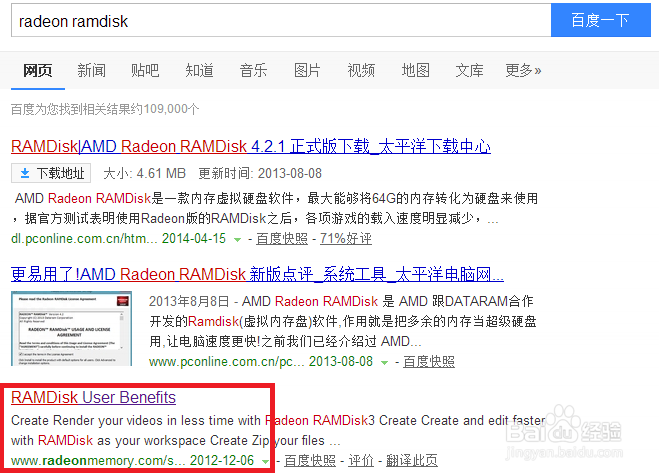Click the download arrow icon in 下载地址
659x475 pixels.
[25, 173]
